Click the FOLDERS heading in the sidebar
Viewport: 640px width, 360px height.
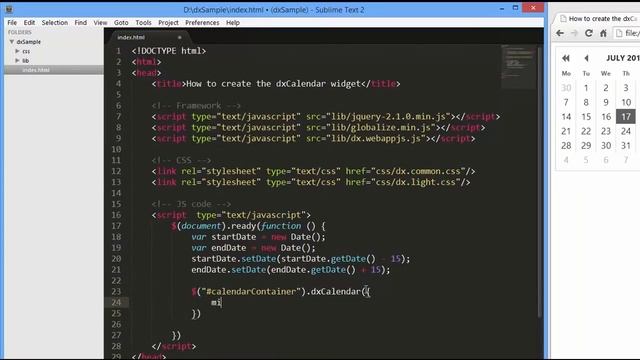pos(20,32)
